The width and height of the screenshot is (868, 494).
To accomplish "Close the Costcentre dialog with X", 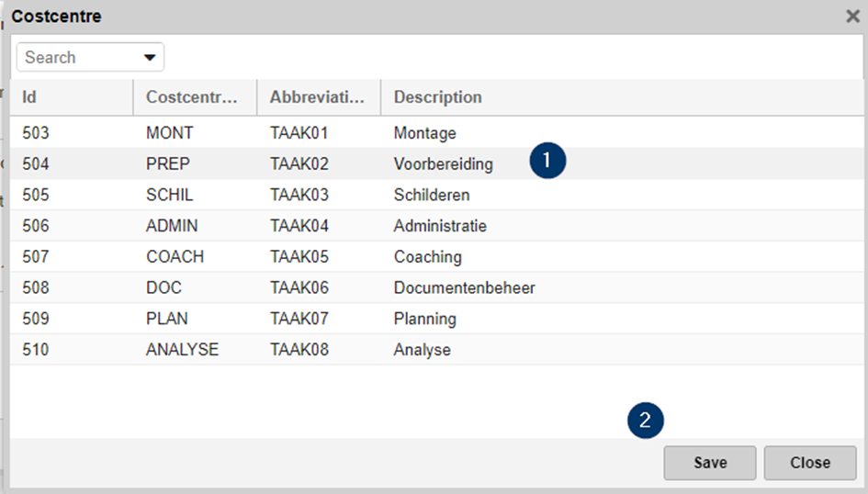I will (852, 16).
